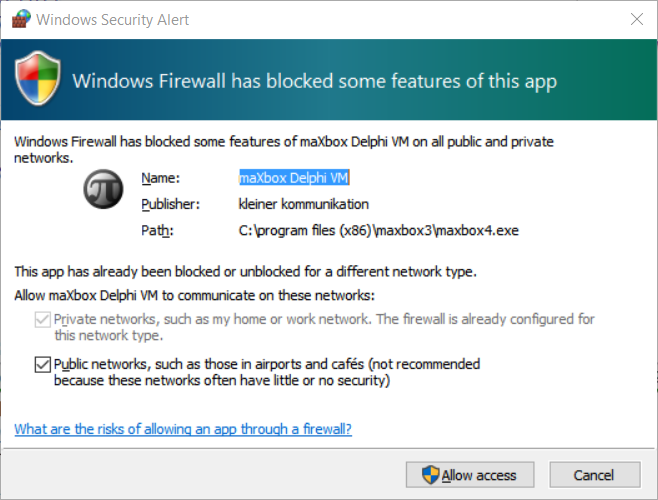The height and width of the screenshot is (500, 658).
Task: Click the Path label
Action: pyautogui.click(x=157, y=231)
